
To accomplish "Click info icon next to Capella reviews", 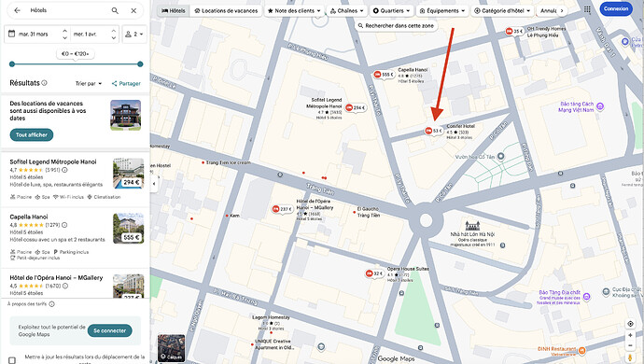I will [64, 225].
